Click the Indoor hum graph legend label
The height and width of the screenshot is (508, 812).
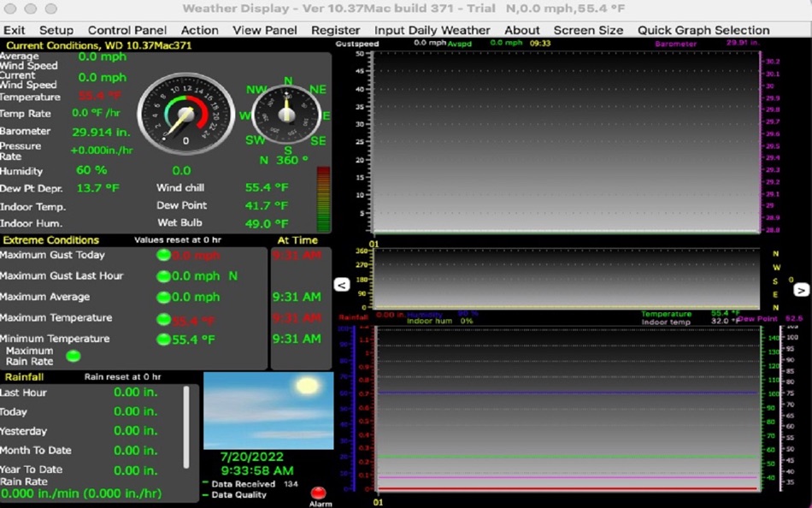click(x=429, y=322)
